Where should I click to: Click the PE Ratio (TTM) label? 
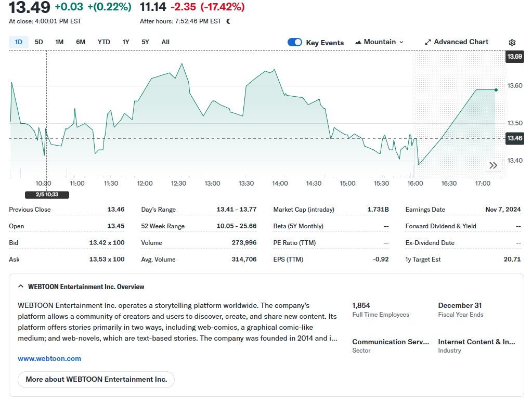[x=294, y=243]
